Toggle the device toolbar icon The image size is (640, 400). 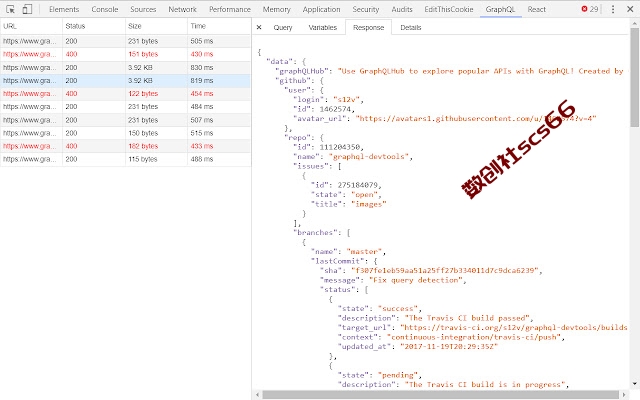[27, 9]
